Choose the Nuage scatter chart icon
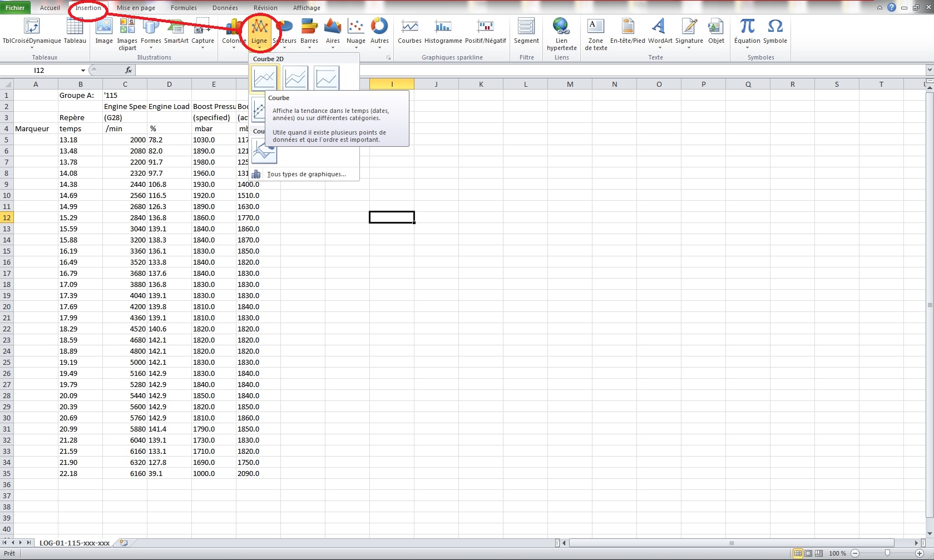 point(355,31)
